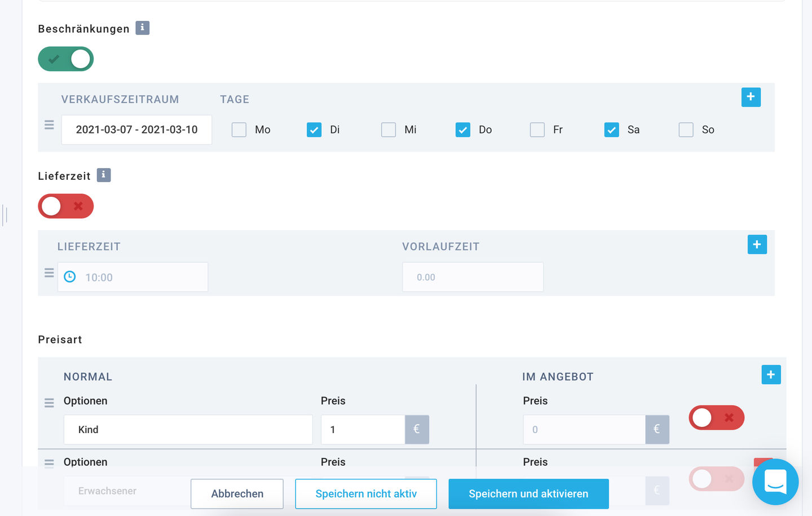Click the TAGE column label
Viewport: 812px width, 516px height.
(x=235, y=99)
